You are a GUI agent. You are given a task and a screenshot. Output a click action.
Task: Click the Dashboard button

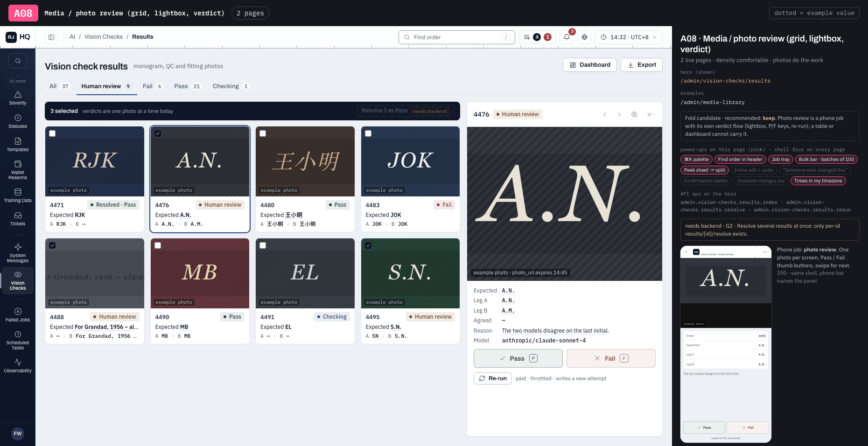coord(590,65)
